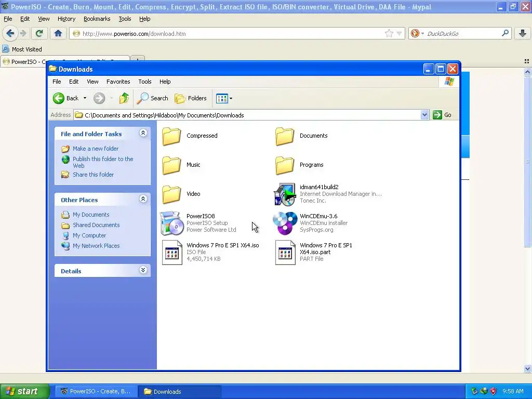Open the Compressed folder icon
This screenshot has height=399, width=532.
171,136
